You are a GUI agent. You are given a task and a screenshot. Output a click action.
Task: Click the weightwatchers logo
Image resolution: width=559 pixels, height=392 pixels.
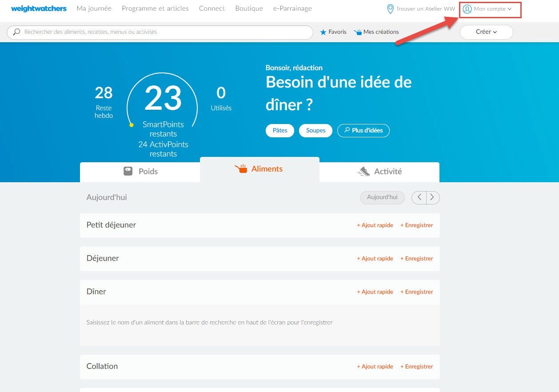[39, 8]
